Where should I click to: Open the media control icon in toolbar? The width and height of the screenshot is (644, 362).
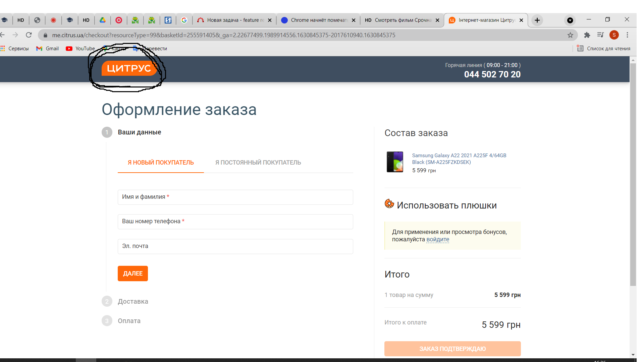click(x=600, y=35)
